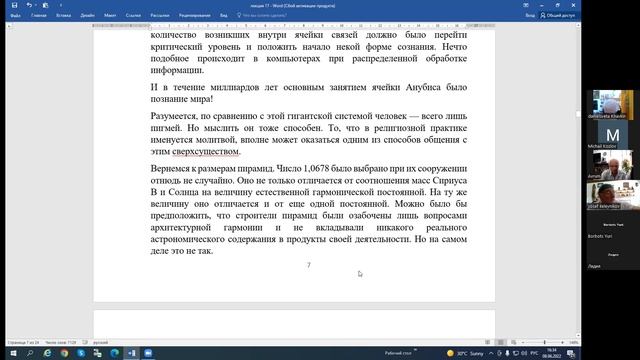Switch to the Главная ribbon tab

click(39, 16)
